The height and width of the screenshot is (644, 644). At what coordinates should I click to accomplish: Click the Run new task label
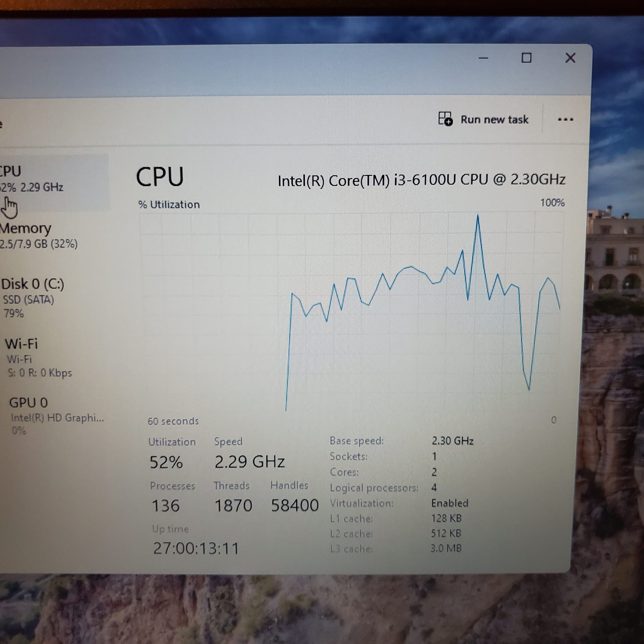coord(494,119)
